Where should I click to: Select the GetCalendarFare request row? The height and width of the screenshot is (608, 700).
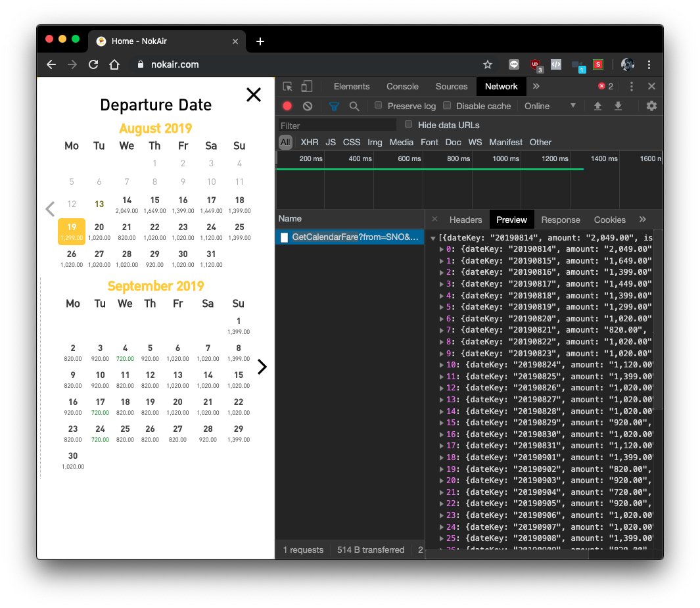coord(350,237)
